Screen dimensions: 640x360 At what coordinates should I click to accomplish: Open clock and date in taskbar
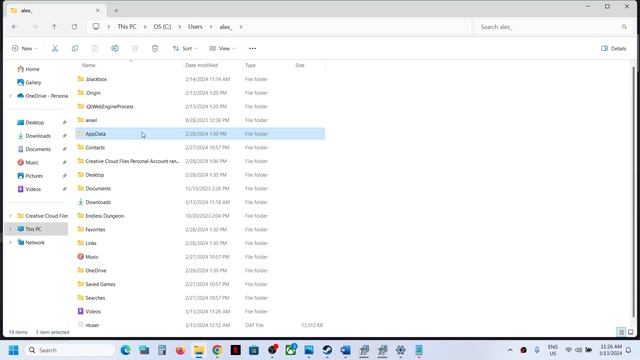pos(611,350)
